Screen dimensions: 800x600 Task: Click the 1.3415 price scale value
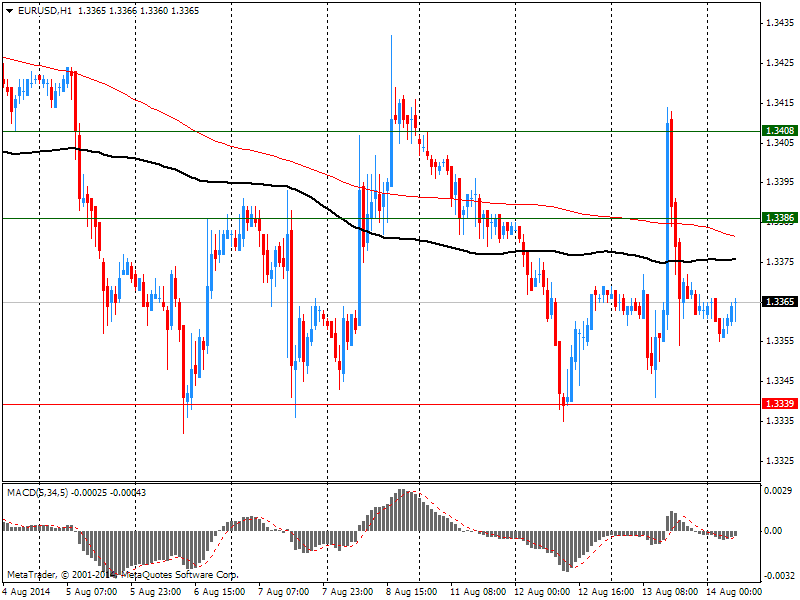pyautogui.click(x=780, y=103)
